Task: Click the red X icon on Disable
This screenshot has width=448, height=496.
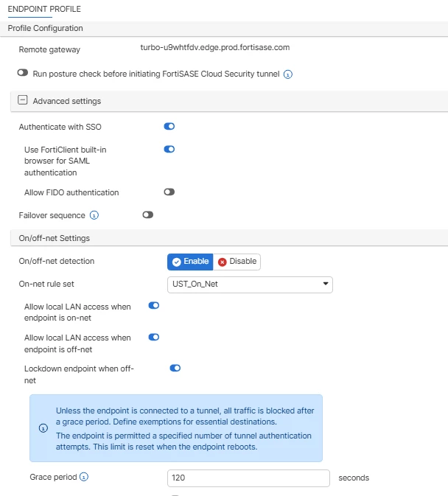Action: [223, 262]
